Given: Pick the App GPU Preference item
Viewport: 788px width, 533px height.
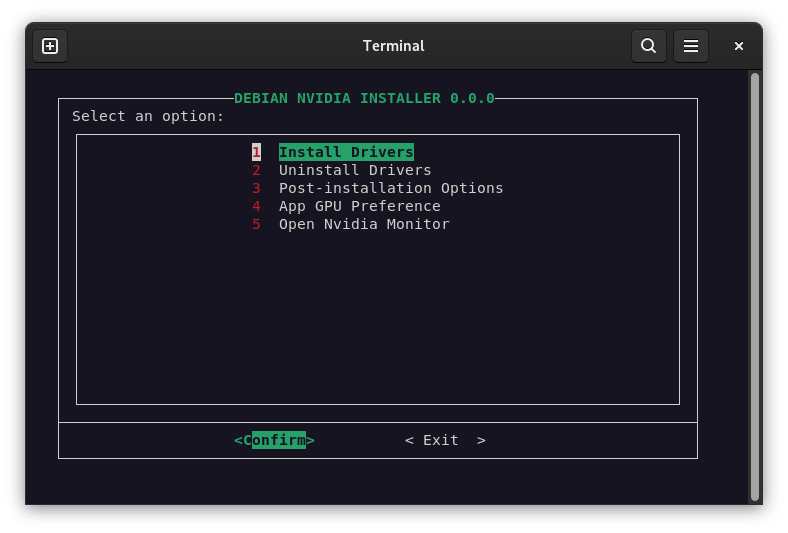Looking at the screenshot, I should 359,206.
